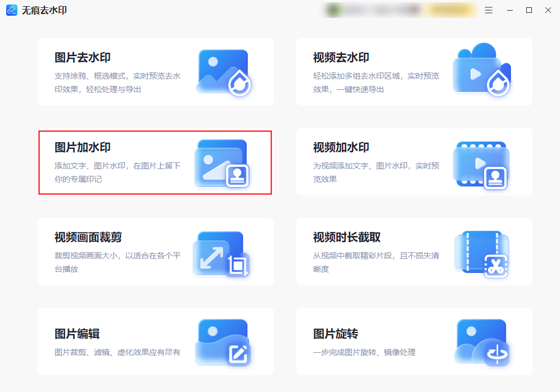560x392 pixels.
Task: Open the 图片编辑 title text
Action: pos(77,334)
